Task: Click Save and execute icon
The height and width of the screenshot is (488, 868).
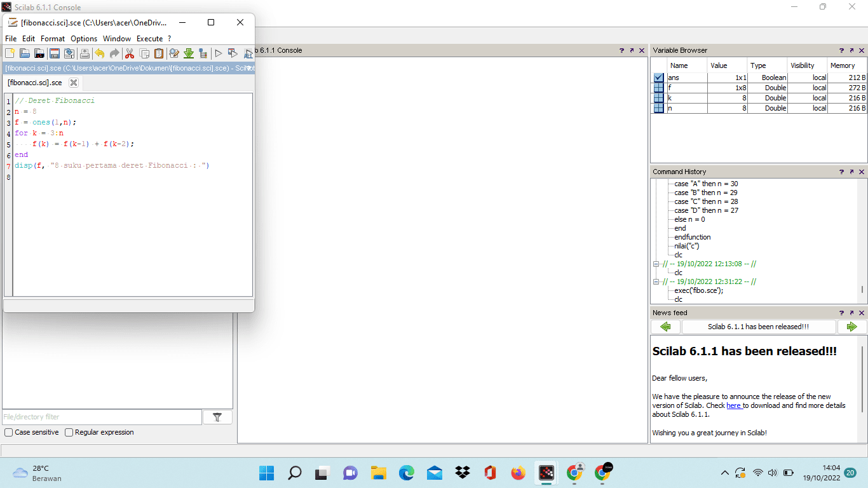Action: pyautogui.click(x=233, y=53)
